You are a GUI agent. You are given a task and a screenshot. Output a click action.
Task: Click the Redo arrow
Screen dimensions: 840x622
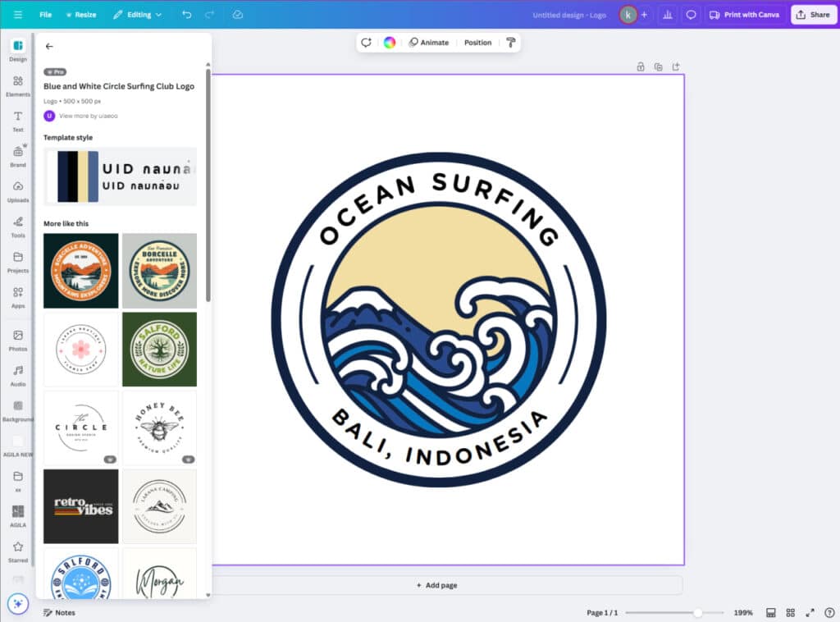click(x=209, y=15)
